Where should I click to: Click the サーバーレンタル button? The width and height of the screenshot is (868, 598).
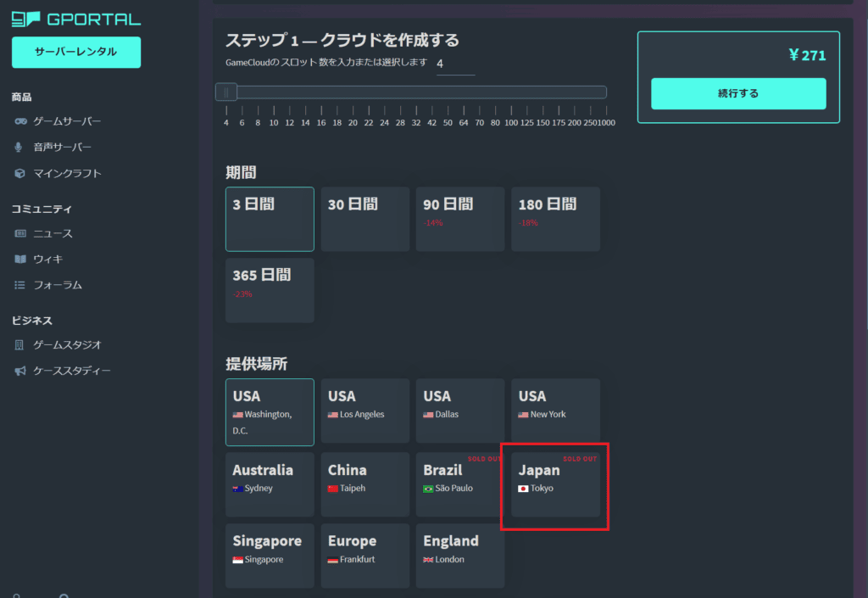click(76, 52)
